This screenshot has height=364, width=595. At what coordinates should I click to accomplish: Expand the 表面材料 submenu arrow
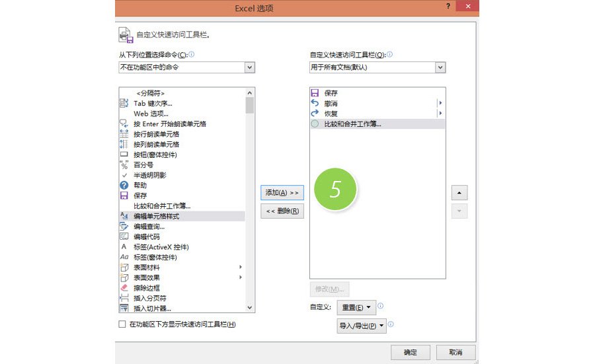click(x=240, y=267)
